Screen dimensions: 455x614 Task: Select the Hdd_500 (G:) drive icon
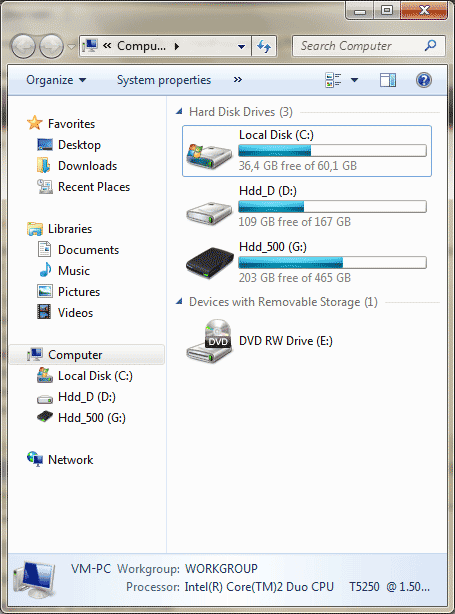pyautogui.click(x=209, y=262)
